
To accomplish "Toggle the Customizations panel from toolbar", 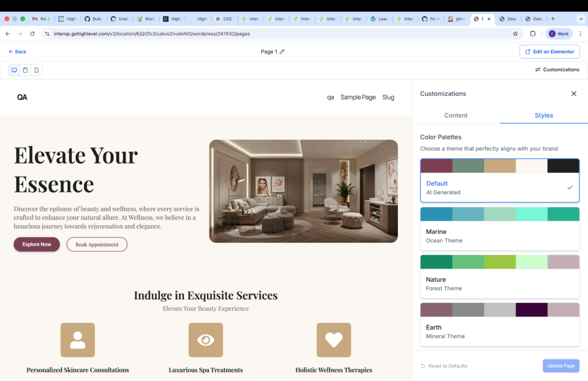I will [557, 70].
